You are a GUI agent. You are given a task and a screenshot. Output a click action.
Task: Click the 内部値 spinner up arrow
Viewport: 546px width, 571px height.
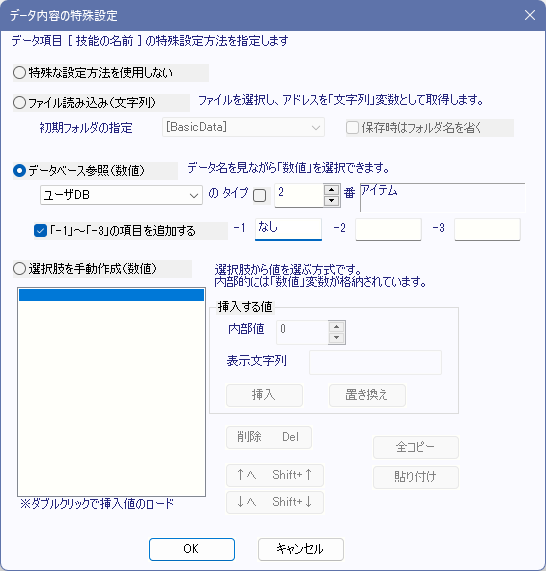point(337,327)
